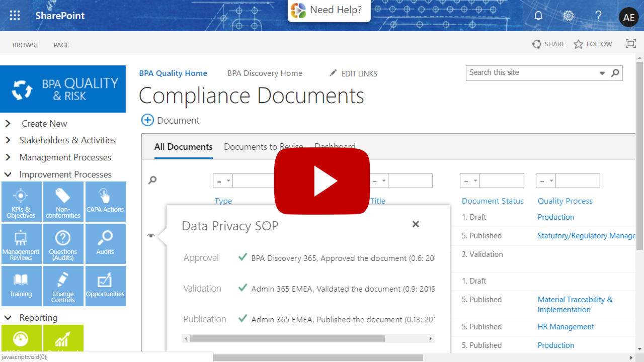
Task: Open the SharePoint app launcher grid
Action: (x=15, y=15)
